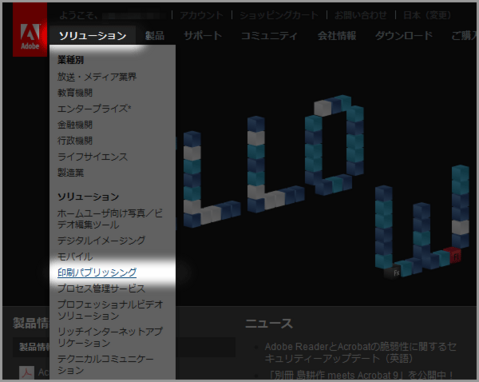Viewport: 479px width, 382px height.
Task: Select 教育機関 from the menu
Action: (75, 93)
